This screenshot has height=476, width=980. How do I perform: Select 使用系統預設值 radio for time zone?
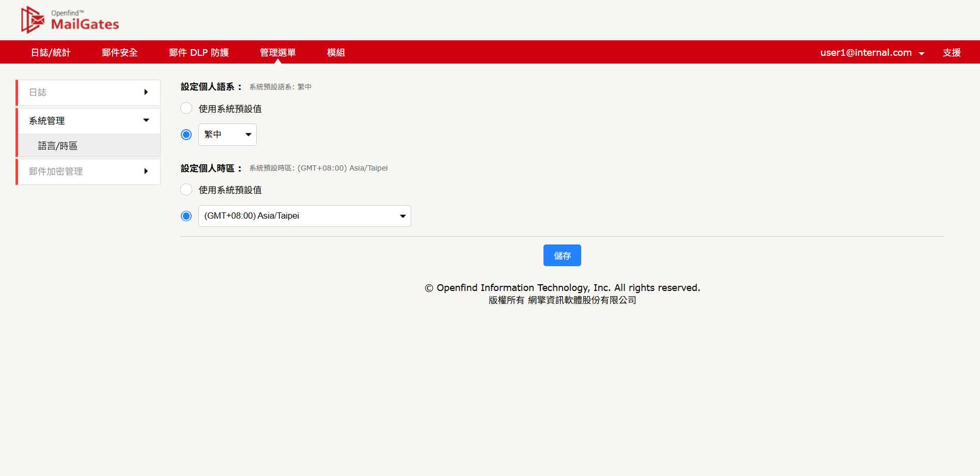point(186,190)
